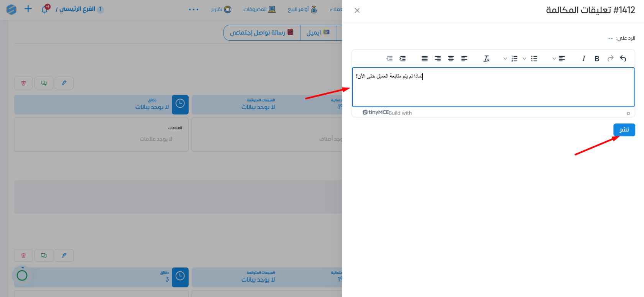The image size is (644, 297).
Task: Click the Redo arrow in the editor toolbar
Action: pyautogui.click(x=610, y=59)
